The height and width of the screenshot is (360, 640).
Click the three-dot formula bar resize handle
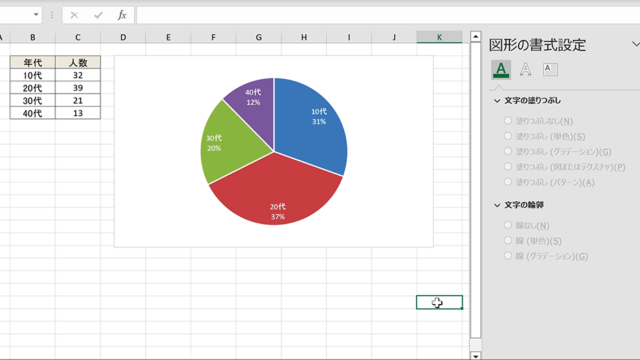pos(52,15)
